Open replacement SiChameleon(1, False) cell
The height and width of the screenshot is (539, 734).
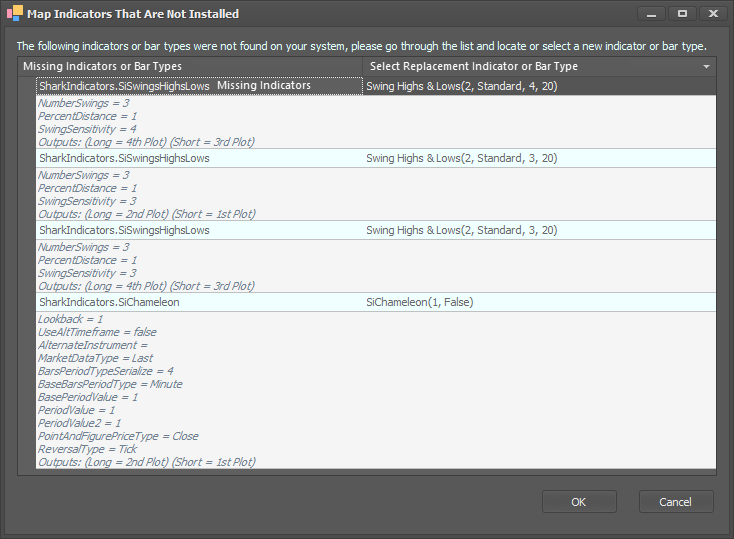(539, 302)
